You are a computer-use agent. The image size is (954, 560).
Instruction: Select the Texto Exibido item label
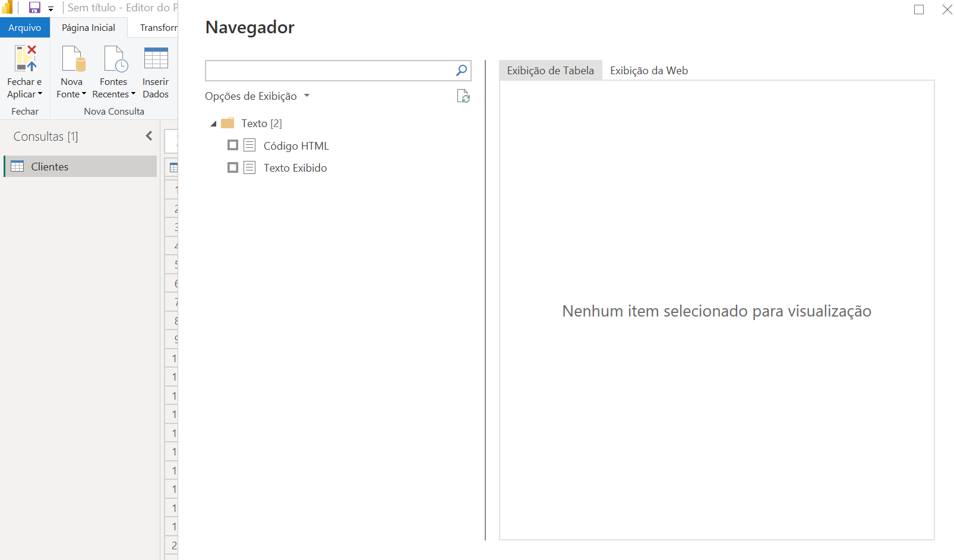[x=295, y=168]
